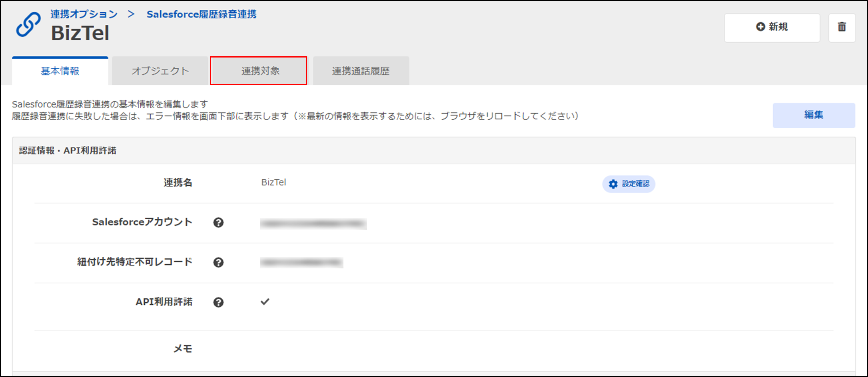The width and height of the screenshot is (868, 377).
Task: Create new with 新規 button
Action: pyautogui.click(x=772, y=28)
